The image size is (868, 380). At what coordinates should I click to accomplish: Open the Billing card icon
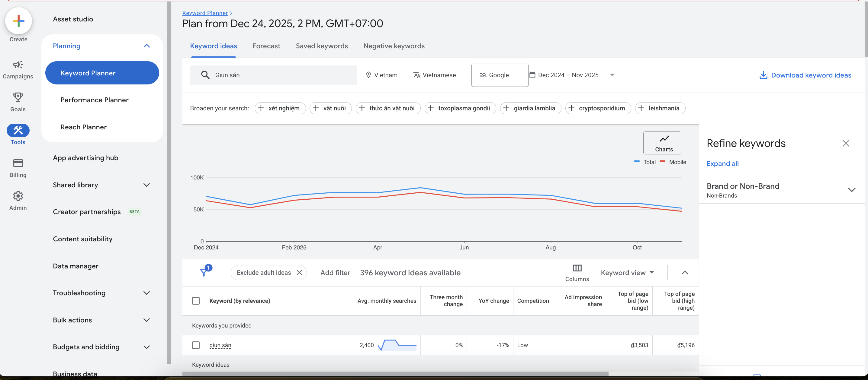click(x=18, y=163)
